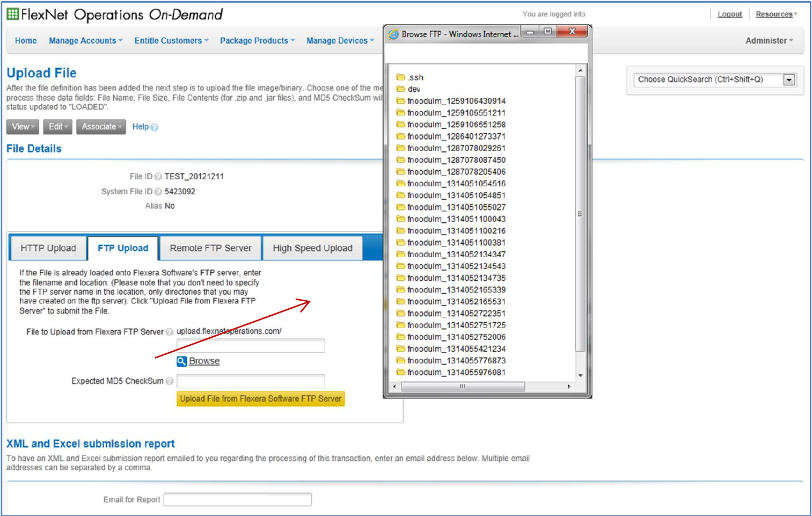The height and width of the screenshot is (516, 812).
Task: Select the FTP Upload tab
Action: [x=123, y=248]
